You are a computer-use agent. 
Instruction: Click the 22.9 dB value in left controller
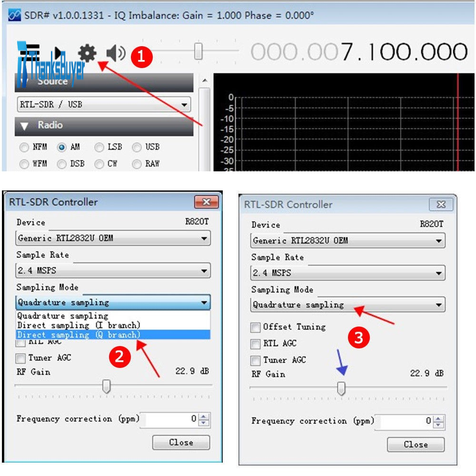pyautogui.click(x=192, y=371)
